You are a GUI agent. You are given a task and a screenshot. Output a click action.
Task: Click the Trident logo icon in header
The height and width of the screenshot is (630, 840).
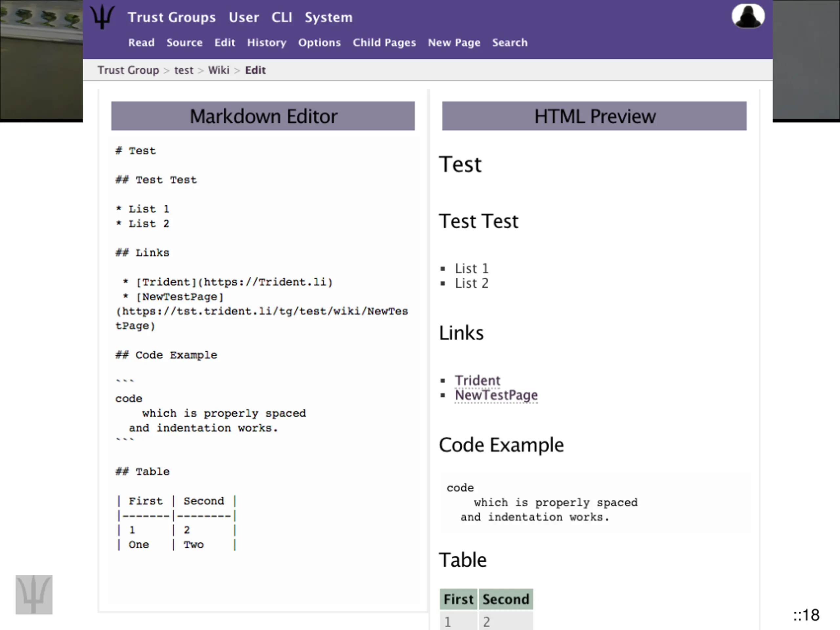tap(102, 17)
